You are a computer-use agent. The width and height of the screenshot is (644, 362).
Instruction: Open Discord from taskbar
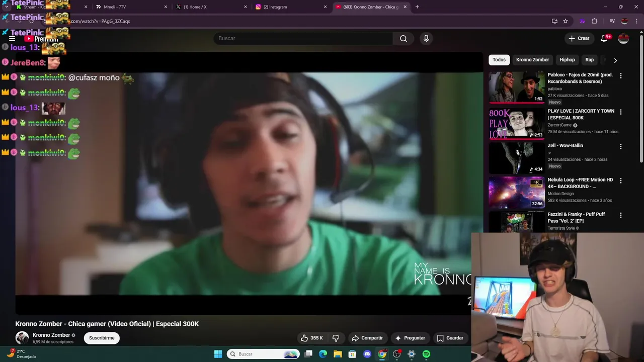point(367,354)
